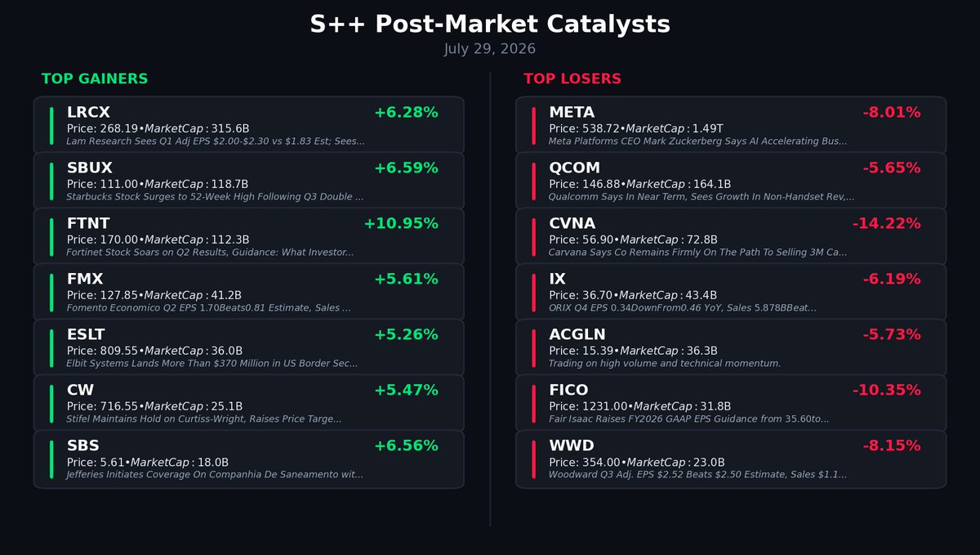The width and height of the screenshot is (980, 555).
Task: Open the FMX headline about Fomento Economico
Action: [208, 308]
